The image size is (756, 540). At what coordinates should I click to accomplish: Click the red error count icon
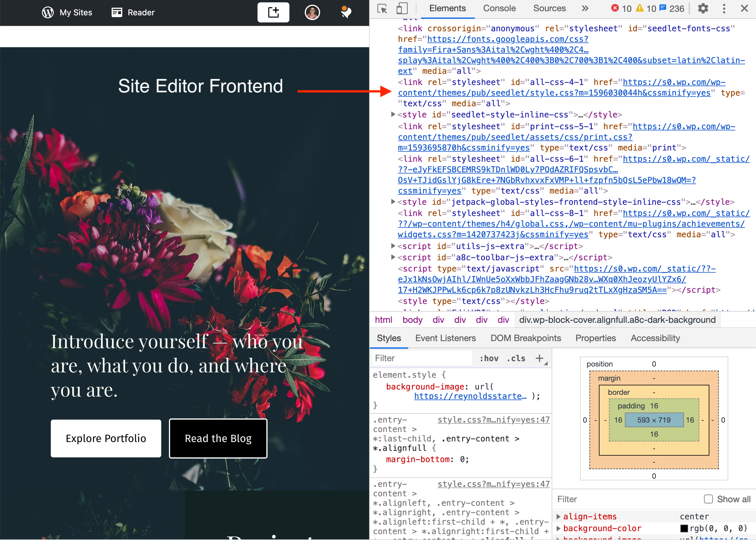(x=615, y=8)
